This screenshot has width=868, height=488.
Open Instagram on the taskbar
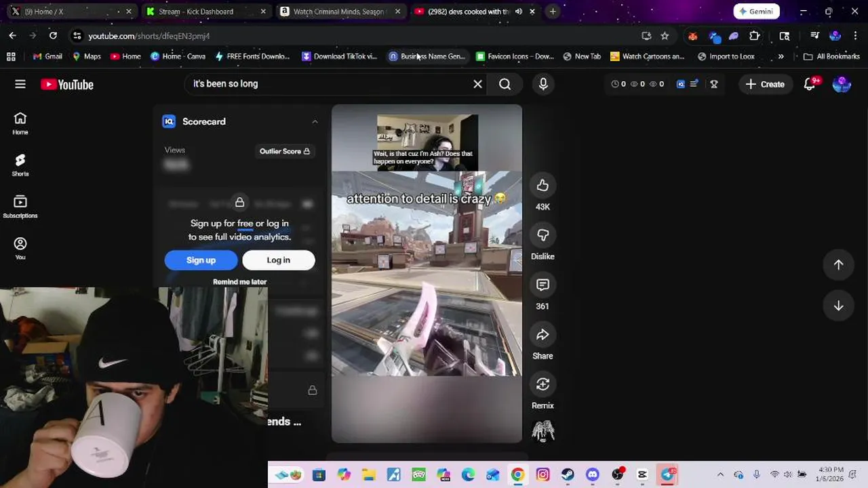pos(542,474)
